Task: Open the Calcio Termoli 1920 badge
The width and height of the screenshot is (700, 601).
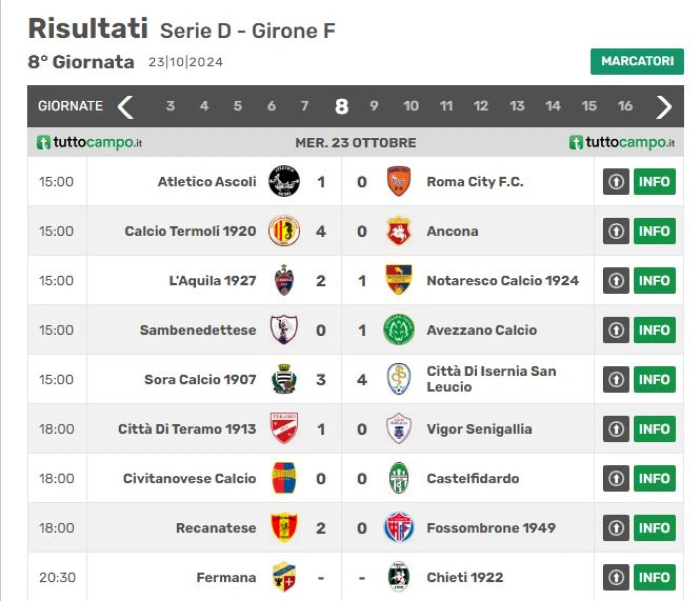Action: pos(284,231)
